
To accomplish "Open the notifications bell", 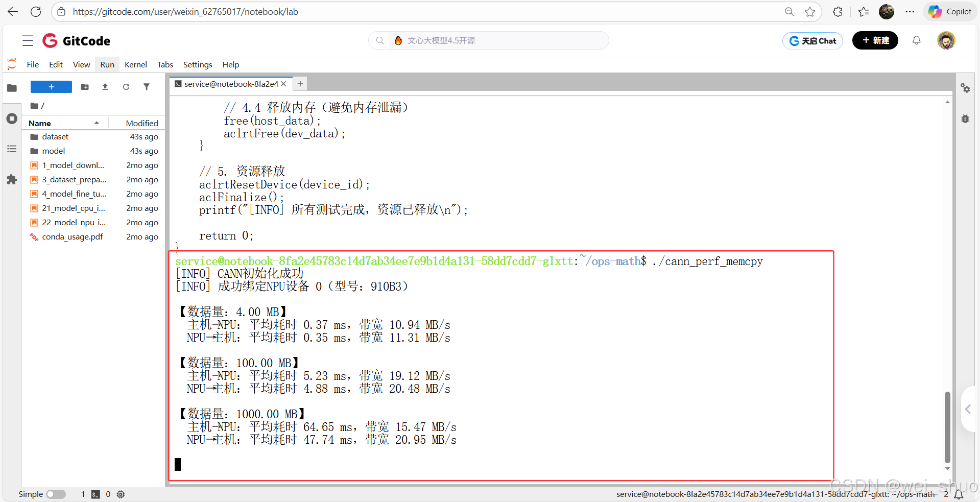I will [x=917, y=40].
